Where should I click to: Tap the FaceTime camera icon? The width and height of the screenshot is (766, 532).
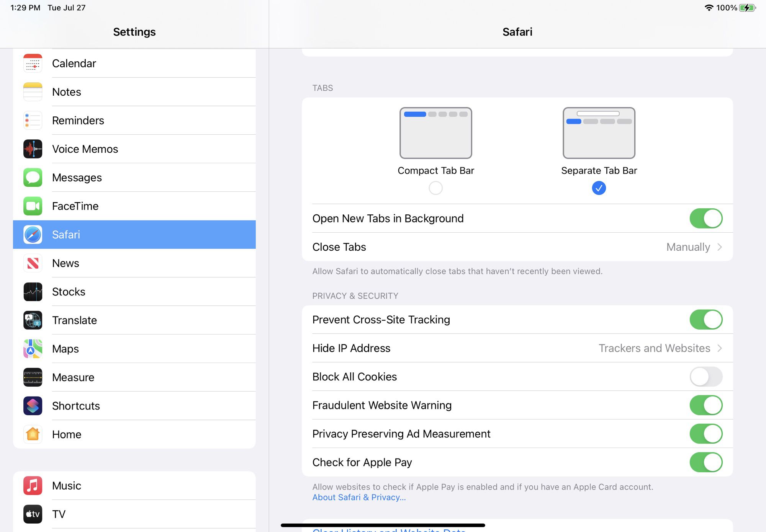click(33, 206)
